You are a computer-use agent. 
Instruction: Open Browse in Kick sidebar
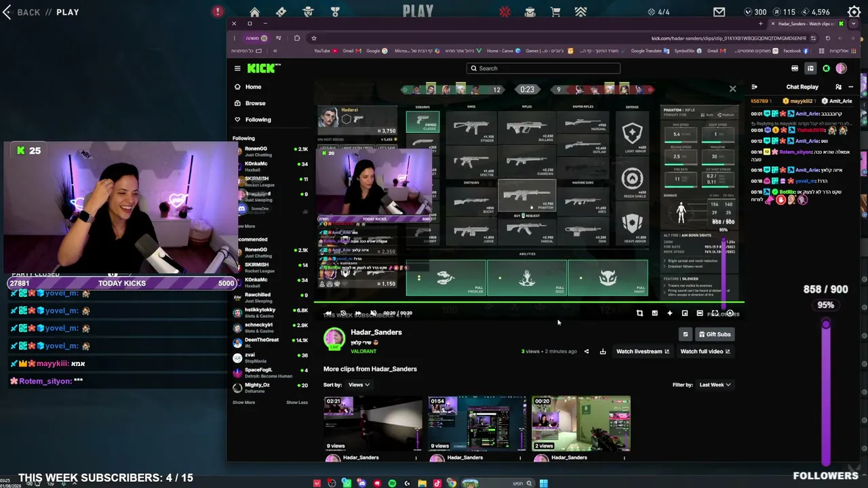250,103
